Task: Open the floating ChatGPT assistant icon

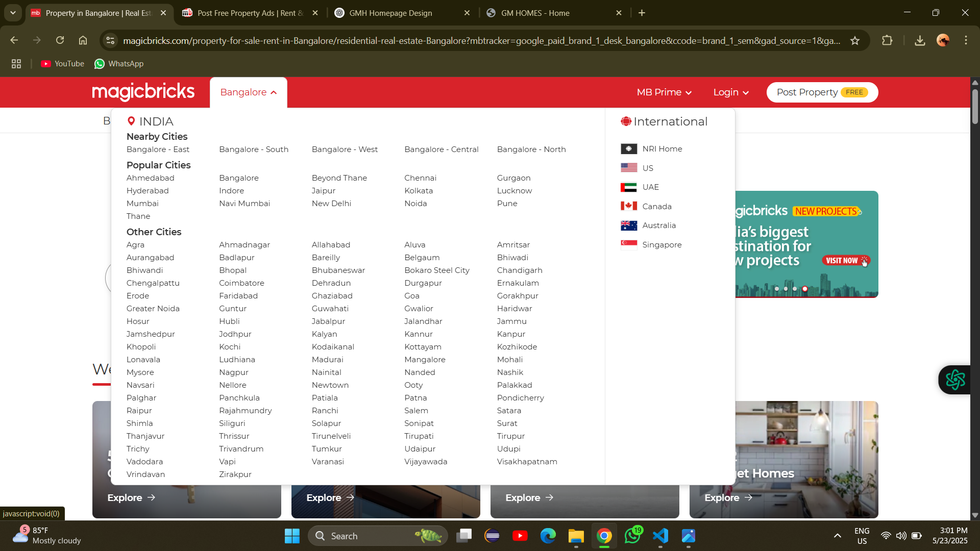Action: click(x=954, y=380)
